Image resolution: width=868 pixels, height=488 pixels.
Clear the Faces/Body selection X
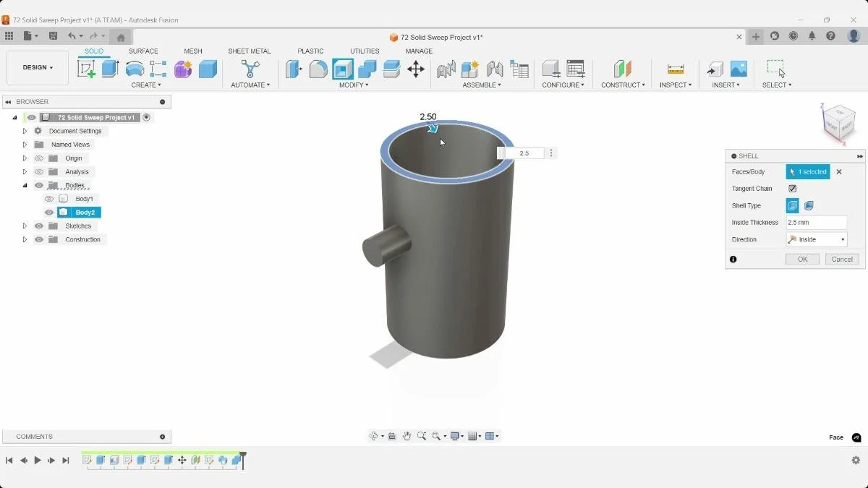click(x=839, y=172)
